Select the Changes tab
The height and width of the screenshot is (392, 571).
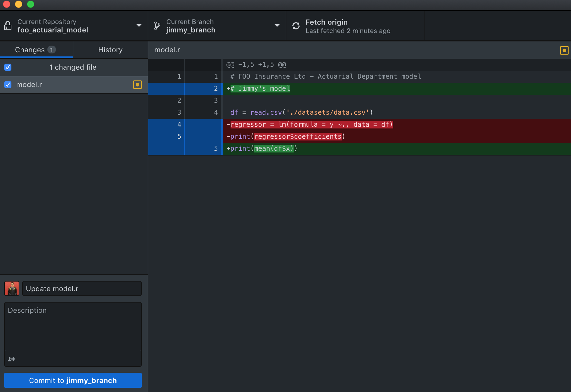(30, 50)
